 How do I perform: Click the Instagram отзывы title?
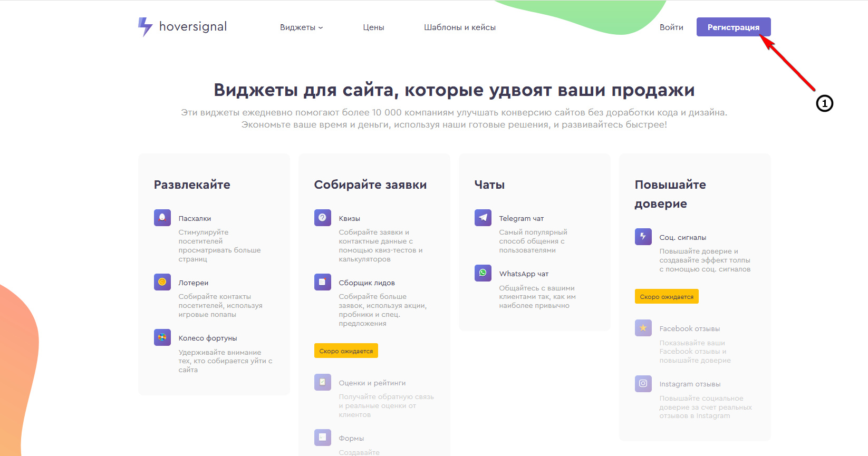[690, 384]
